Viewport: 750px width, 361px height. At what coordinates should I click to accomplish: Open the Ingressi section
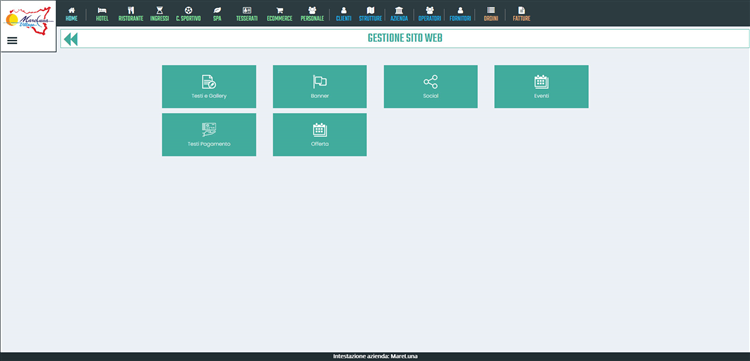[x=159, y=14]
